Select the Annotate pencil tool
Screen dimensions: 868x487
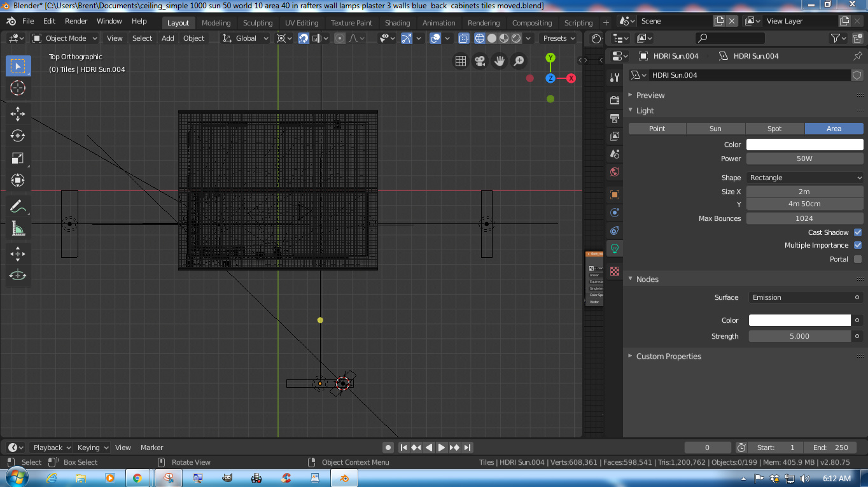click(x=18, y=207)
